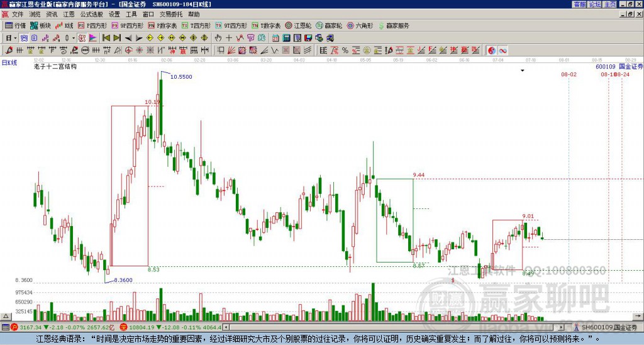Open the 9T四方形 tool
Screen dimensions: 644x345
pos(231,25)
